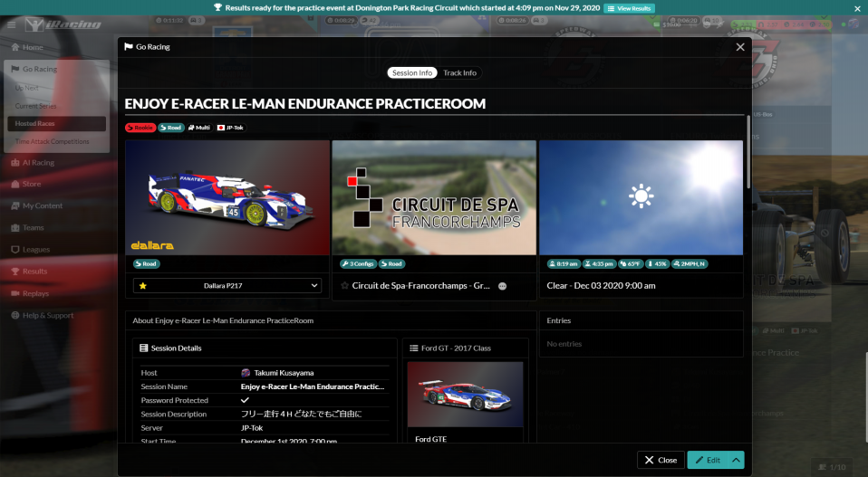Expand the arrow next to Edit
Viewport: 868px width, 477px height.
pos(737,460)
